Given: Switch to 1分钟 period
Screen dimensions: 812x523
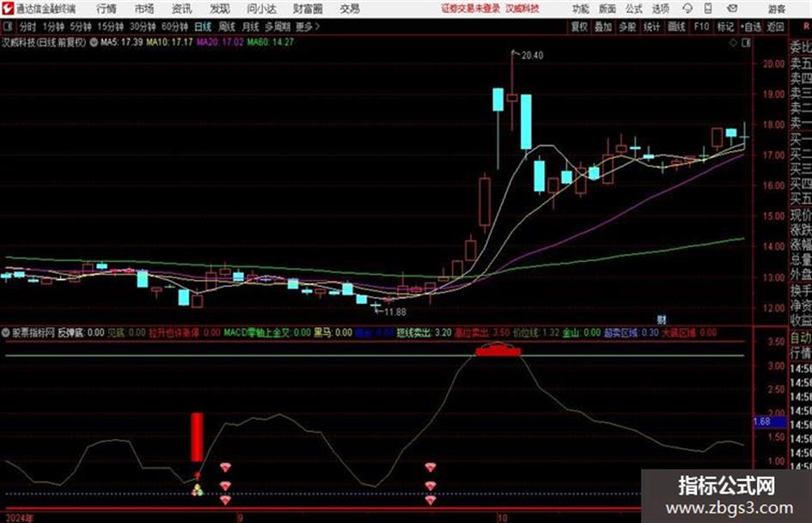Looking at the screenshot, I should (53, 27).
